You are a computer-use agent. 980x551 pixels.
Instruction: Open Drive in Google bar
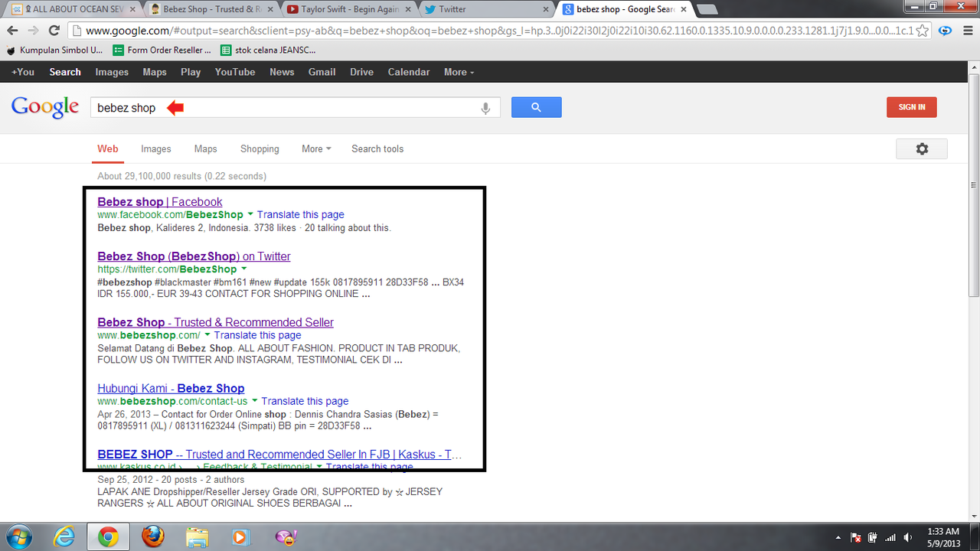coord(362,72)
